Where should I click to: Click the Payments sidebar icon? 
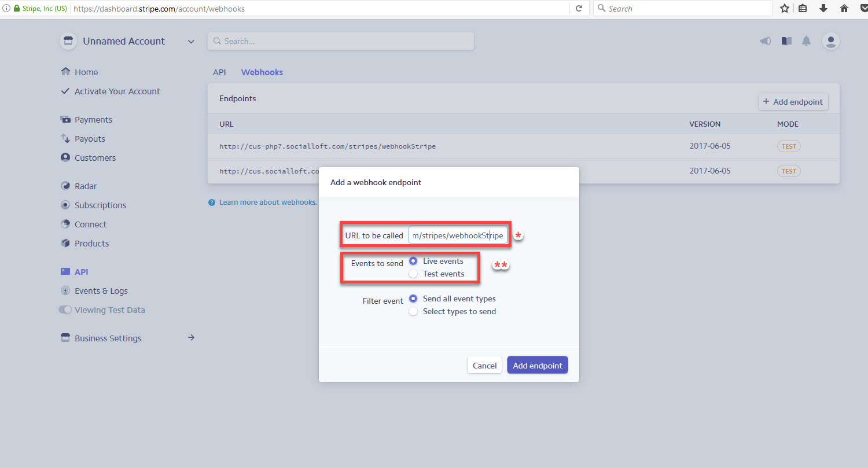click(65, 119)
